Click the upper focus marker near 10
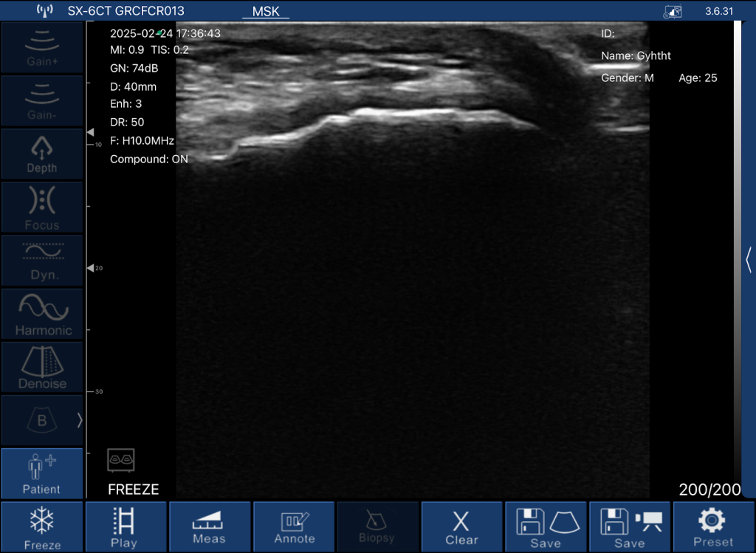 (91, 131)
